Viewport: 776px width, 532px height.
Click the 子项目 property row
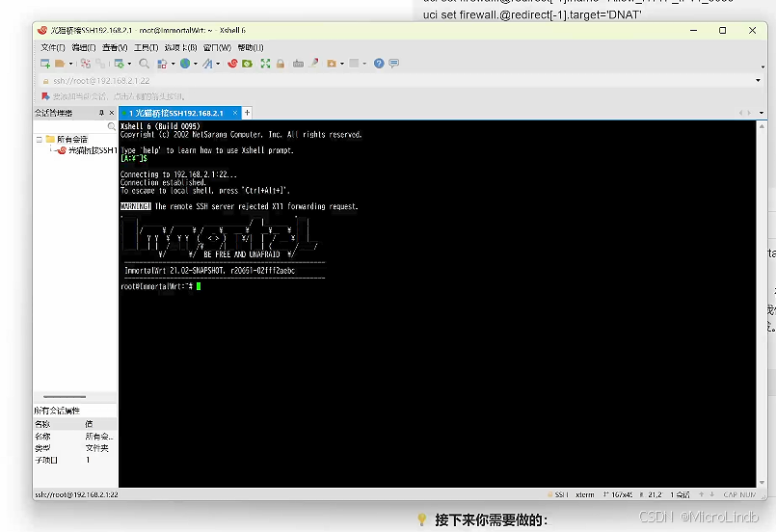tap(75, 461)
